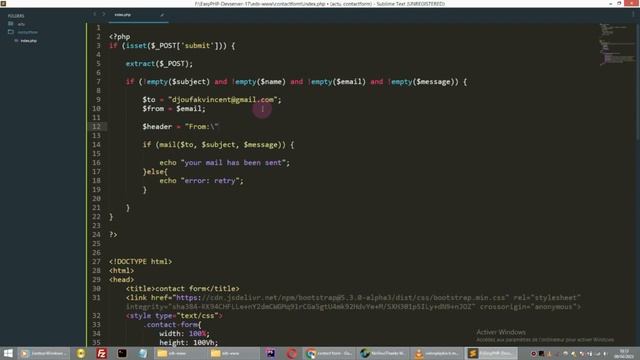640x360 pixels.
Task: Click the "extract($_POST);" code line
Action: click(x=159, y=64)
